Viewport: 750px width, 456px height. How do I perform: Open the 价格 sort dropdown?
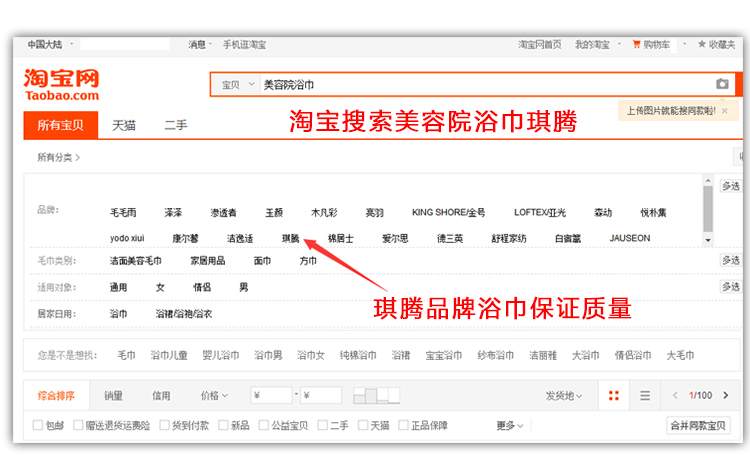pyautogui.click(x=214, y=396)
